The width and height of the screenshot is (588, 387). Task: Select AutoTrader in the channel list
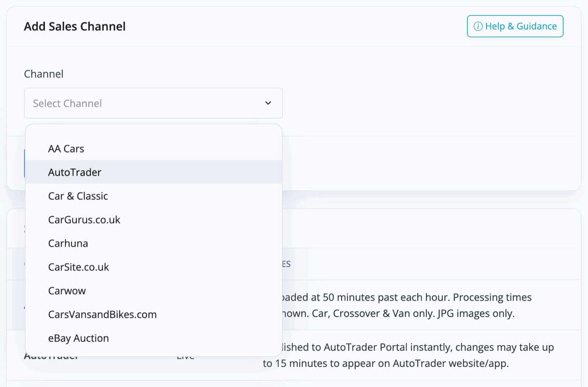point(154,172)
